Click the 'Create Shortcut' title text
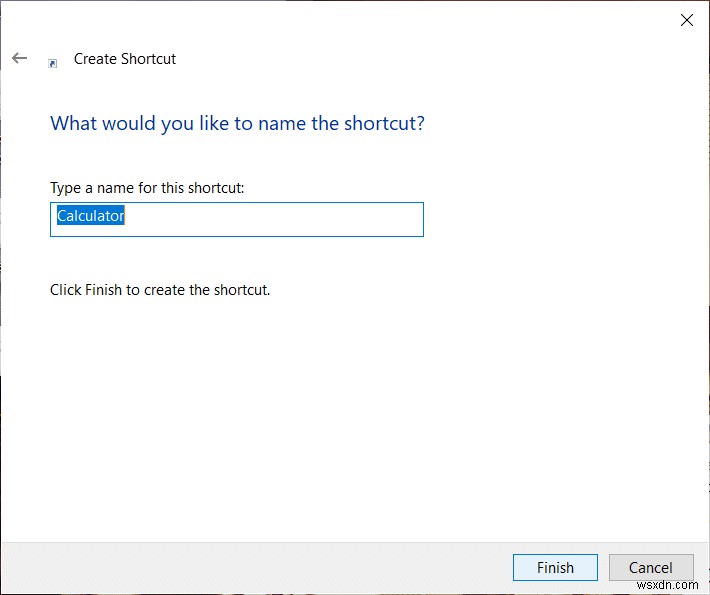 pos(125,59)
